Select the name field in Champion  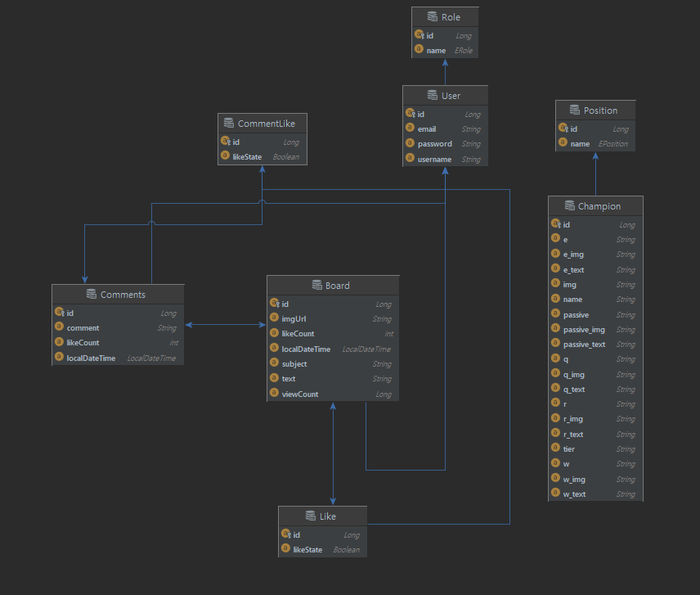[595, 300]
